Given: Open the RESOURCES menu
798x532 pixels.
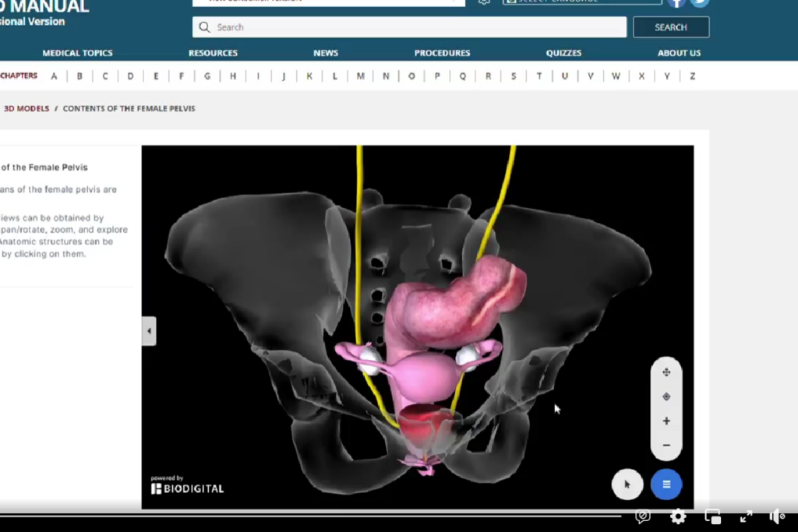Looking at the screenshot, I should (213, 53).
